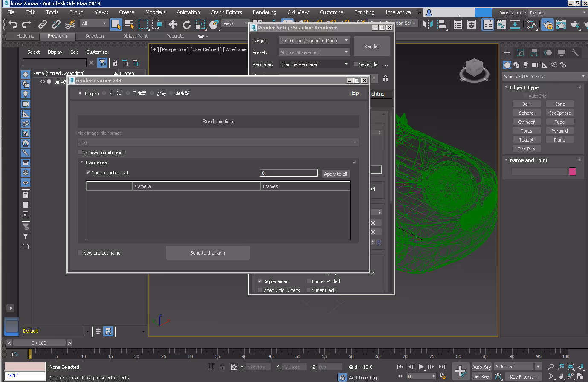This screenshot has width=588, height=382.
Task: Click the Apply to all button
Action: (336, 174)
